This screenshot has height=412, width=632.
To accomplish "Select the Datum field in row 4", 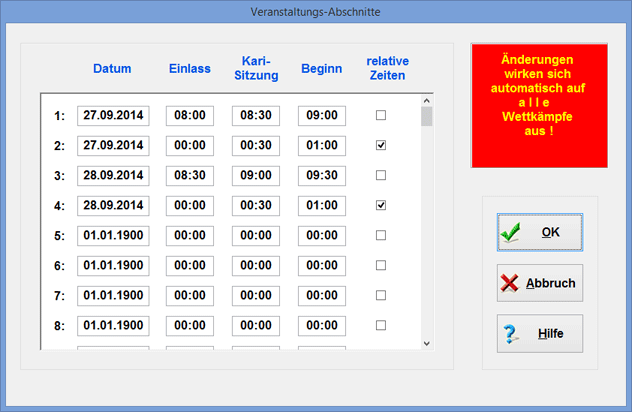I will (113, 206).
